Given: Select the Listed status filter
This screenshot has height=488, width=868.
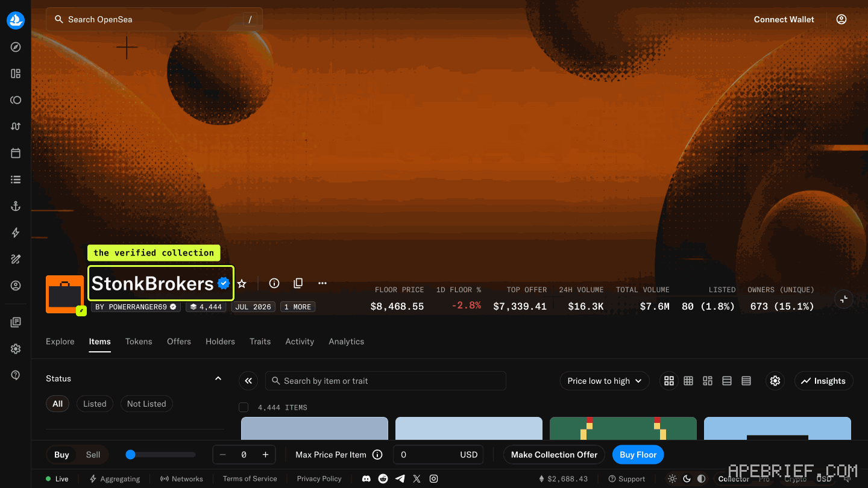Looking at the screenshot, I should point(95,404).
